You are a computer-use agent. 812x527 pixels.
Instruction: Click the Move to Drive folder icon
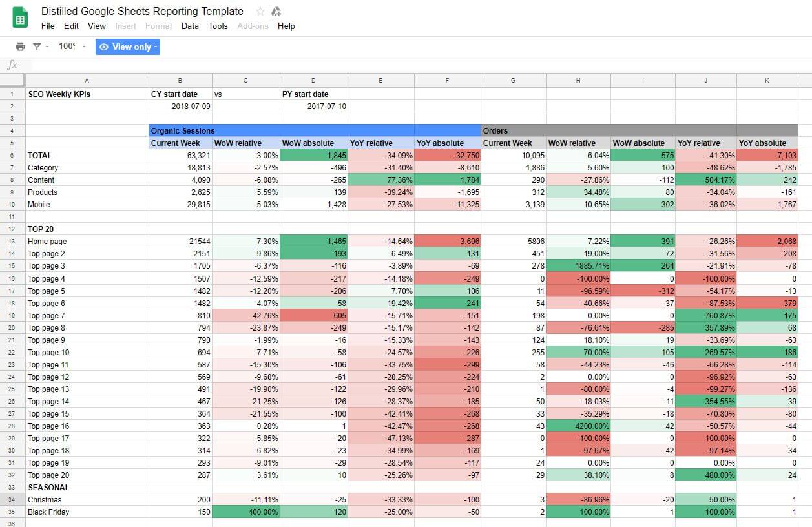point(276,11)
